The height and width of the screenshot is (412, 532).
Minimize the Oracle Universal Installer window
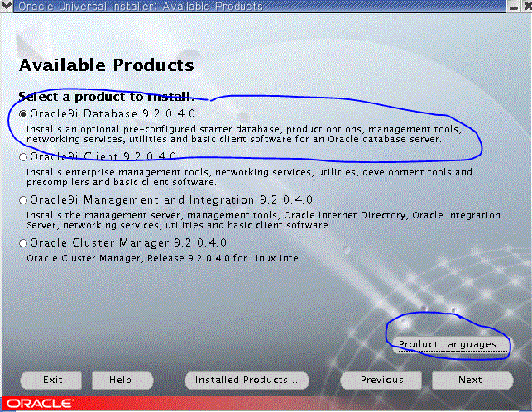pos(514,6)
